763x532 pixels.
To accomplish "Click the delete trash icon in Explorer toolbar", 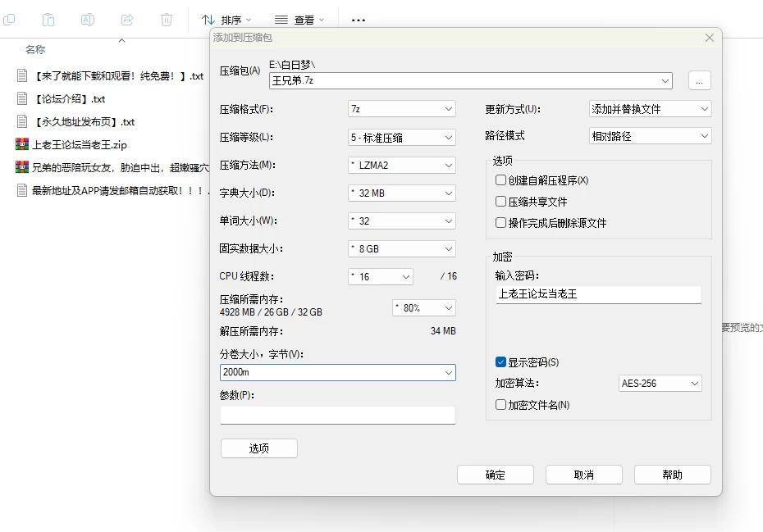I will coord(167,20).
